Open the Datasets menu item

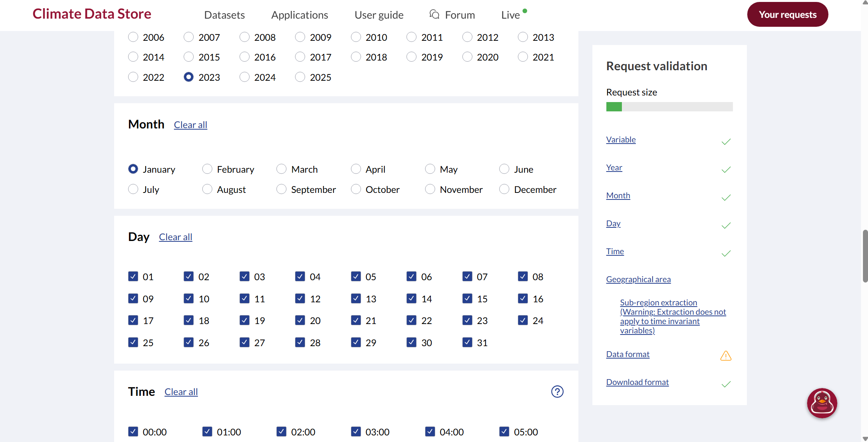(224, 15)
